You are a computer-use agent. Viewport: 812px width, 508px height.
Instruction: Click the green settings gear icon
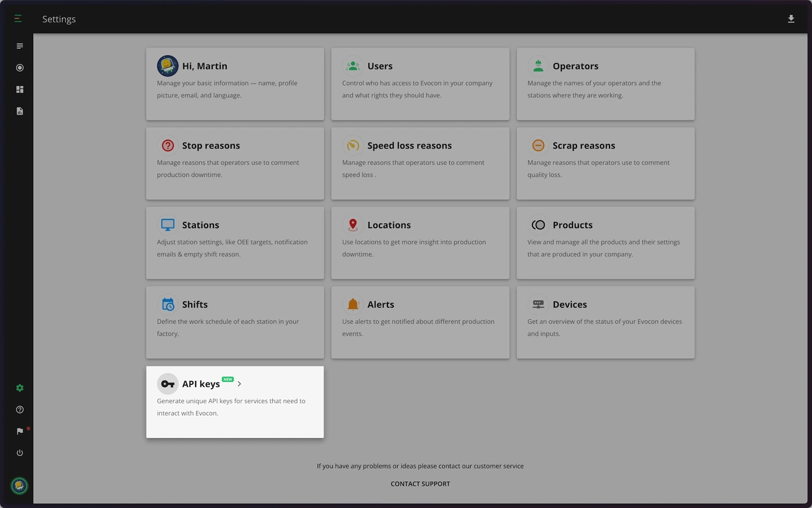(x=20, y=388)
